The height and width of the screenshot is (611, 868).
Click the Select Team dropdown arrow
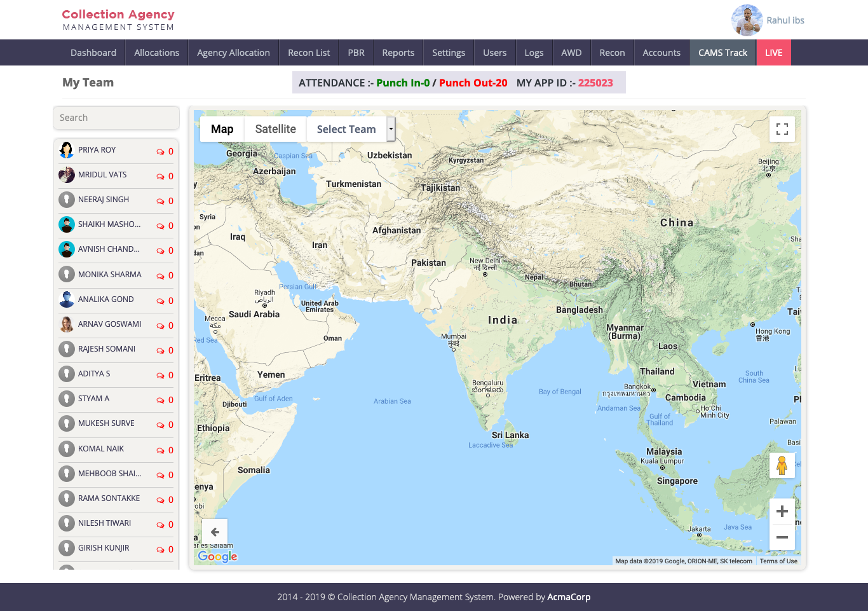point(391,129)
